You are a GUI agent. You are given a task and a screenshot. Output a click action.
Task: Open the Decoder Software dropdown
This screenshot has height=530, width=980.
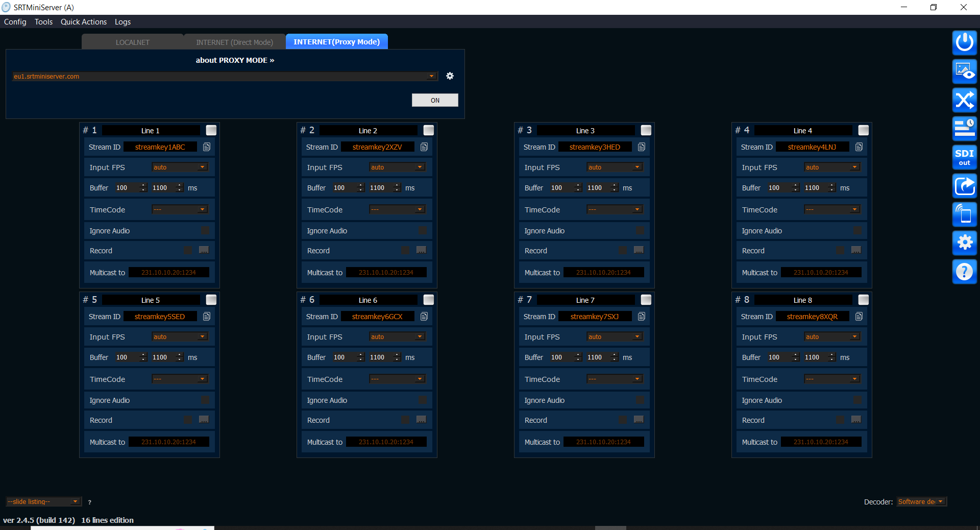[922, 502]
